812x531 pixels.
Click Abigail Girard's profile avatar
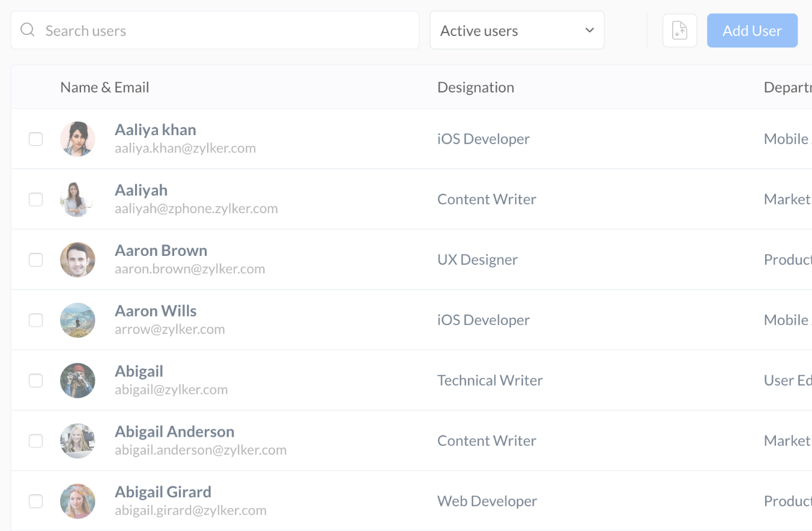tap(77, 502)
